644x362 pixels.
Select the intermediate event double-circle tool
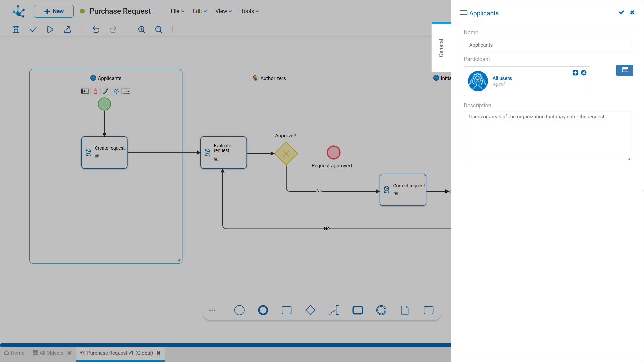381,310
